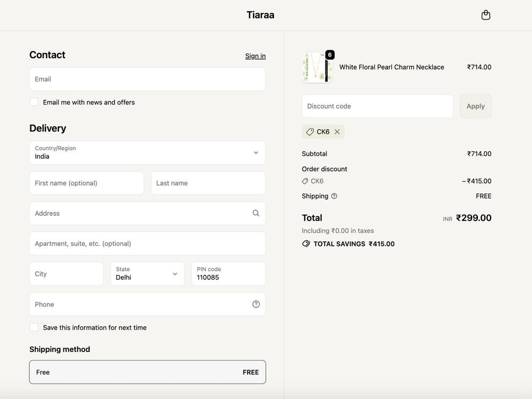Focus the Last name field
532x399 pixels.
pyautogui.click(x=208, y=183)
